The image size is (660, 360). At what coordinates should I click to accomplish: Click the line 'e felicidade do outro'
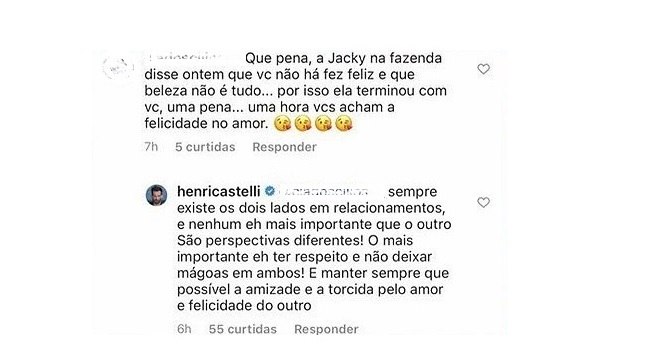(244, 305)
